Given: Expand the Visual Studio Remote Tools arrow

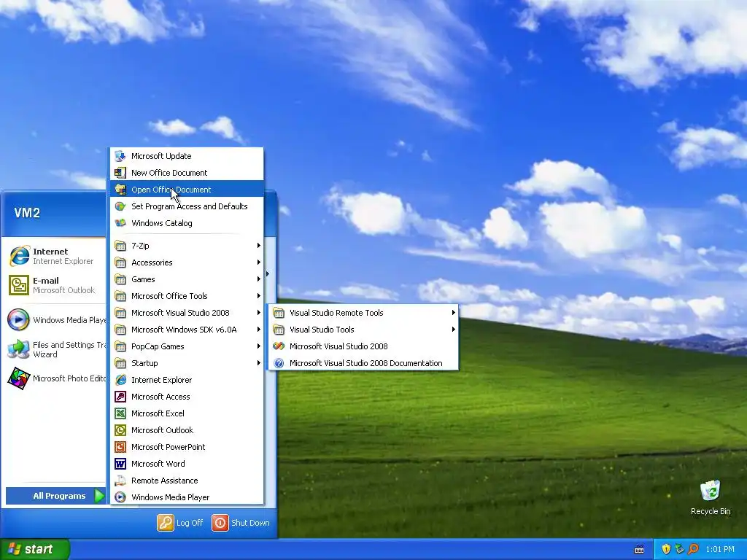Looking at the screenshot, I should point(454,313).
